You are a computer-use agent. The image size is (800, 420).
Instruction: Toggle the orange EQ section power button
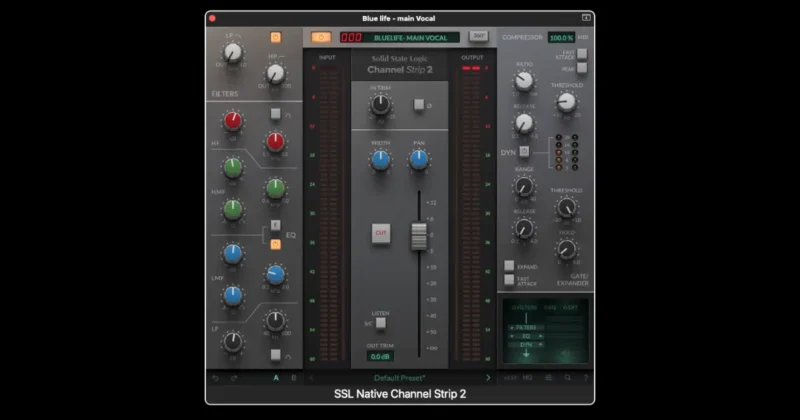(x=276, y=244)
